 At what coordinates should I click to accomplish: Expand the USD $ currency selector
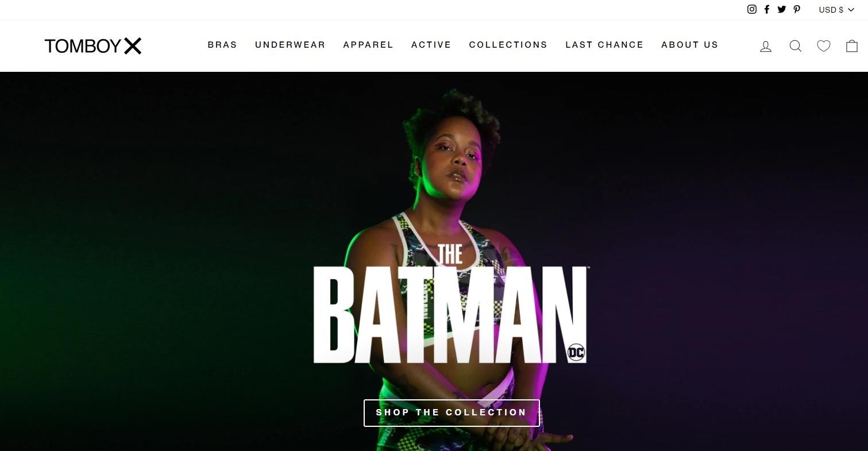point(836,10)
